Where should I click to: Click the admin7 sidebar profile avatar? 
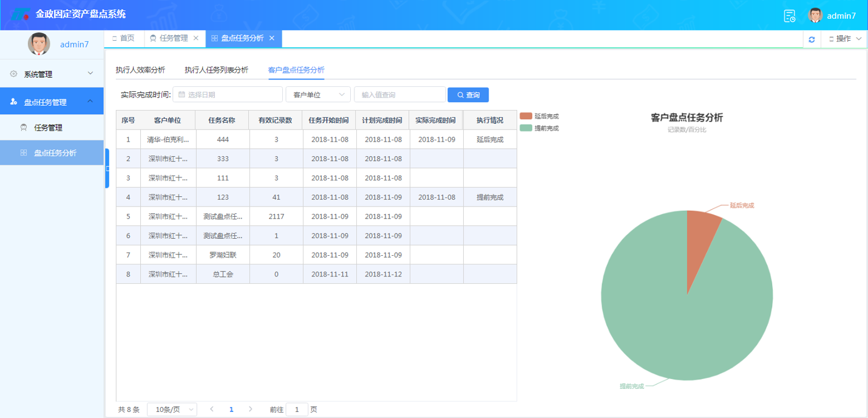point(39,44)
